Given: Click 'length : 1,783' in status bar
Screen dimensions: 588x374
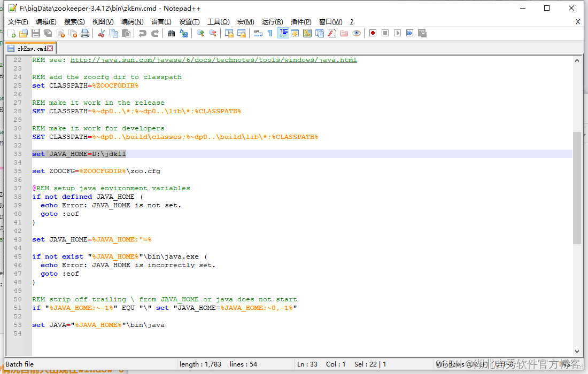Looking at the screenshot, I should point(200,364).
